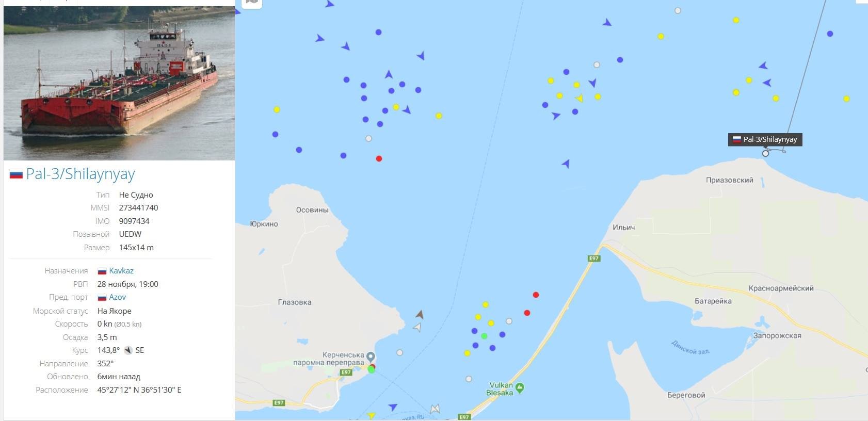Click the compass icon beside course 143,8°
This screenshot has height=421, width=868.
click(128, 350)
